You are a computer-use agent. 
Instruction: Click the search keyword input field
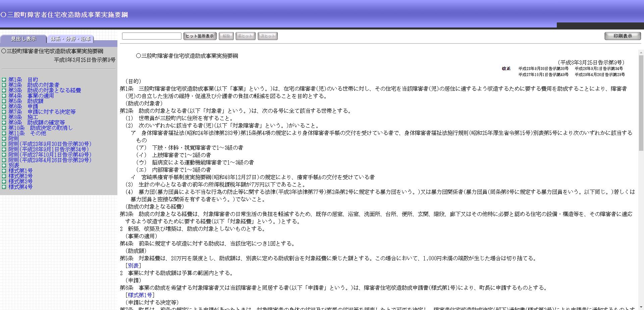[152, 36]
